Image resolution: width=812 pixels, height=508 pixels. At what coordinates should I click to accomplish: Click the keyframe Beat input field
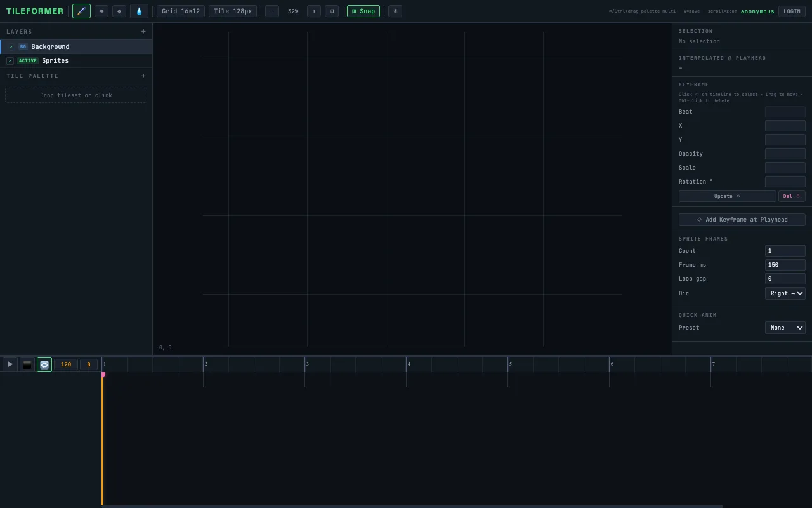(x=785, y=112)
